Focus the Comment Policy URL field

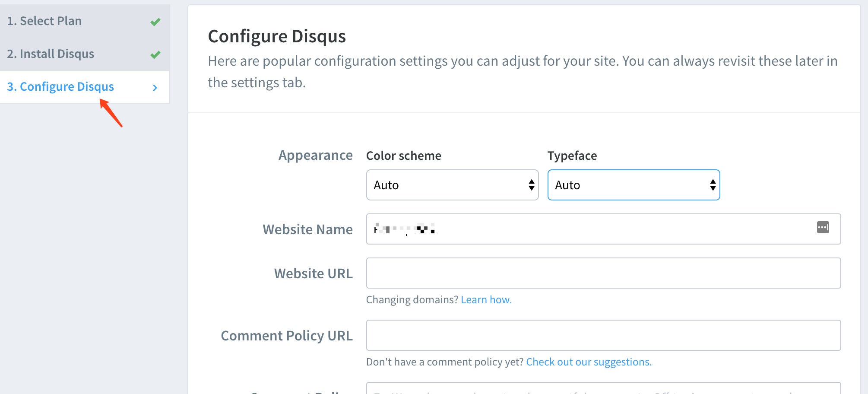coord(603,336)
